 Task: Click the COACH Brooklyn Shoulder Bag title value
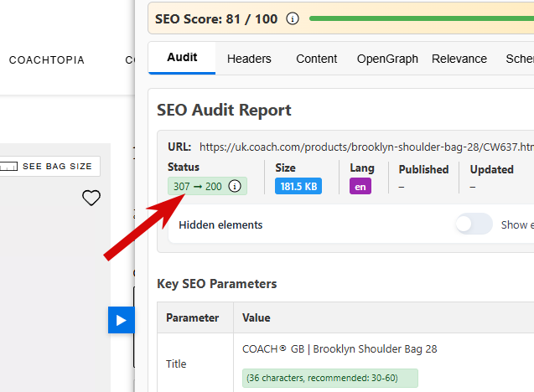(x=340, y=348)
